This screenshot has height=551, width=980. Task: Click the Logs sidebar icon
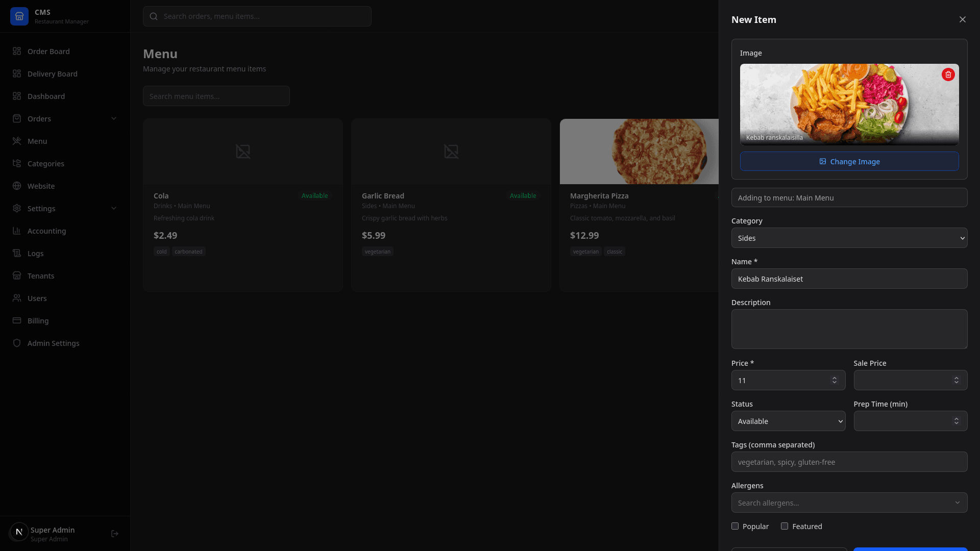pyautogui.click(x=17, y=254)
